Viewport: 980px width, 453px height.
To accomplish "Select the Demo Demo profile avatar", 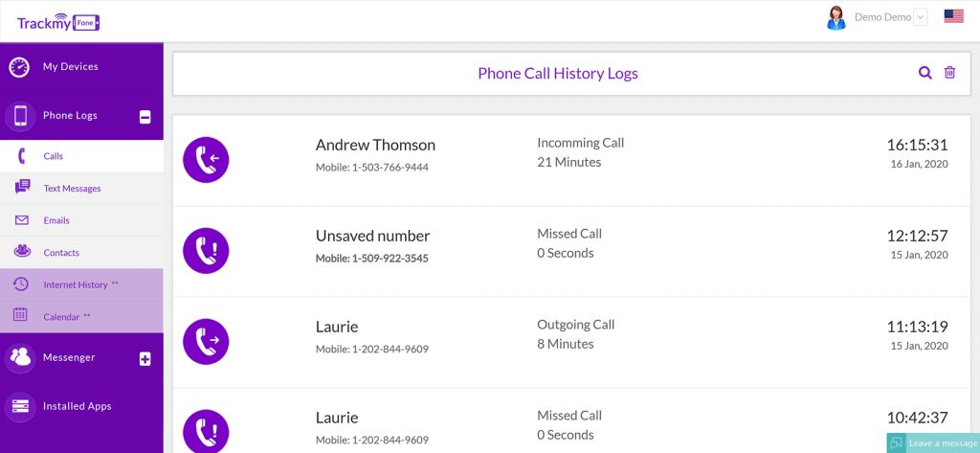I will point(835,17).
